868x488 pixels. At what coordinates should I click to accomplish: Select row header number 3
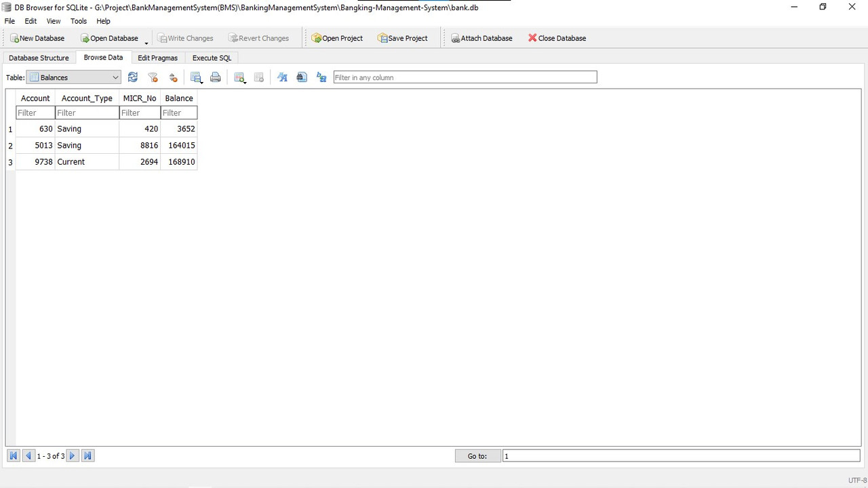pyautogui.click(x=10, y=162)
